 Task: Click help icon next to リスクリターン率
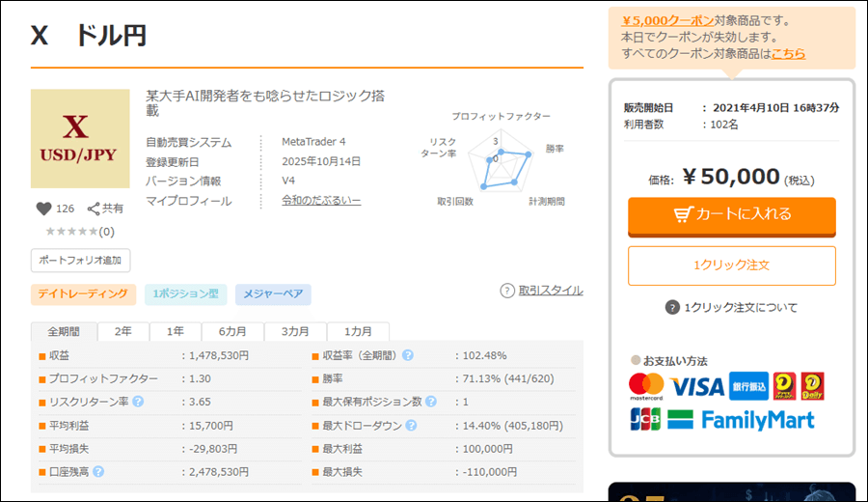coord(138,402)
